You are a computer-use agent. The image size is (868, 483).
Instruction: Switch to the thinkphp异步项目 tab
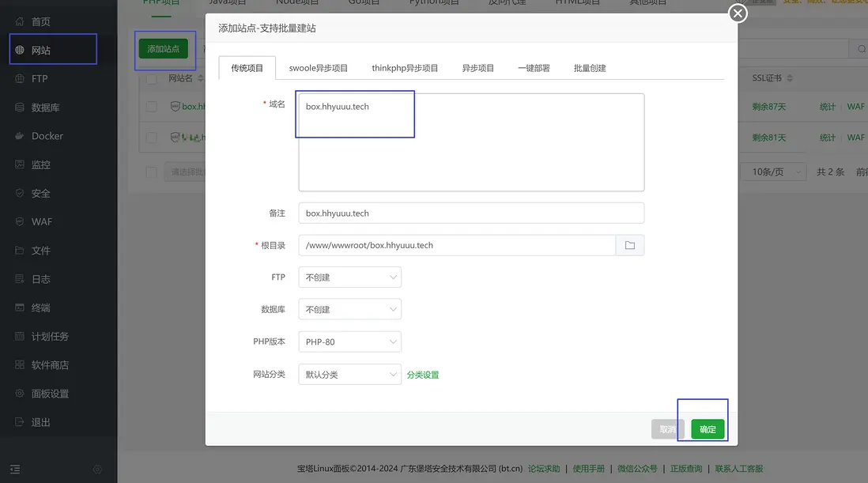tap(405, 68)
